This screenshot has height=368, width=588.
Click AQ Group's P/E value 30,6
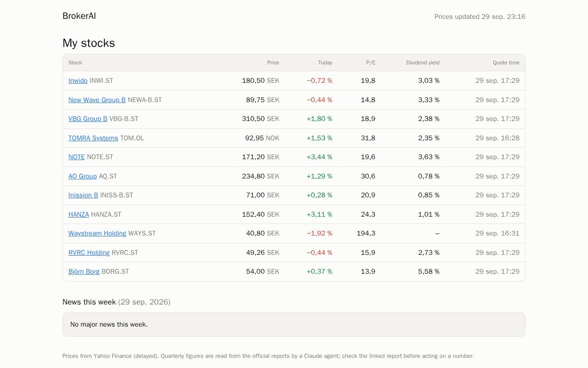point(368,176)
